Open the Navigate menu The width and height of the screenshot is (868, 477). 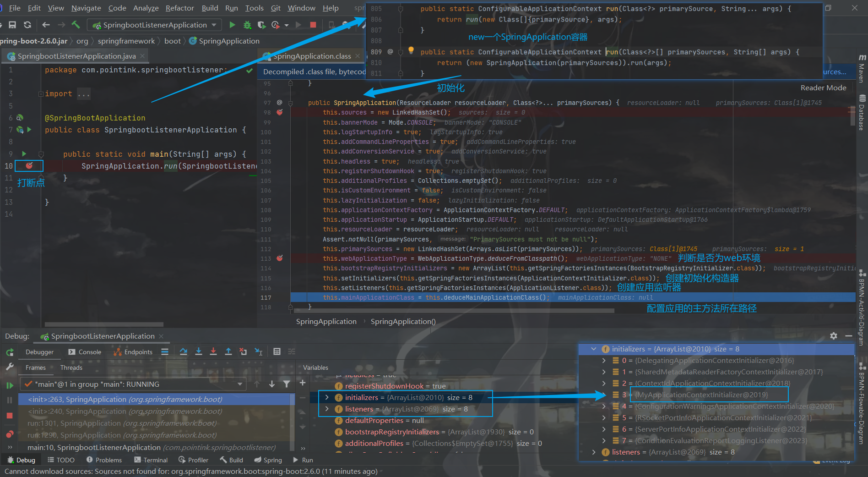click(86, 8)
